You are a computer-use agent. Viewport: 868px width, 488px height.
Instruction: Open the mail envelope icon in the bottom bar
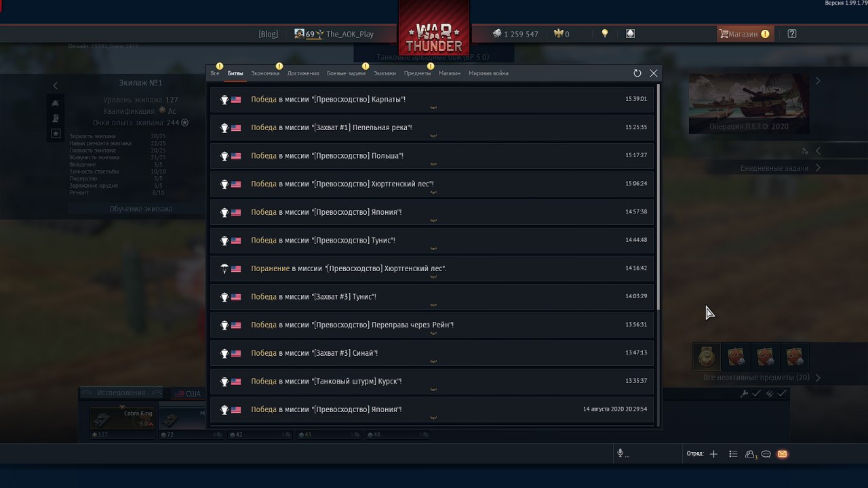pos(782,454)
